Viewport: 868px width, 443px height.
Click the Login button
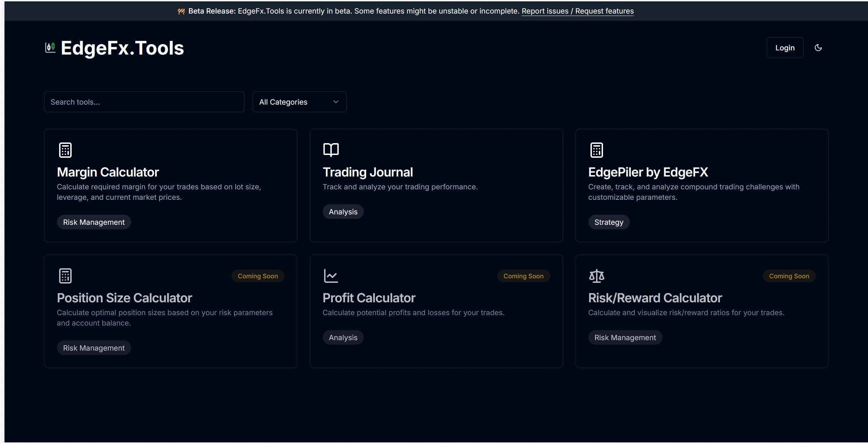click(x=785, y=48)
